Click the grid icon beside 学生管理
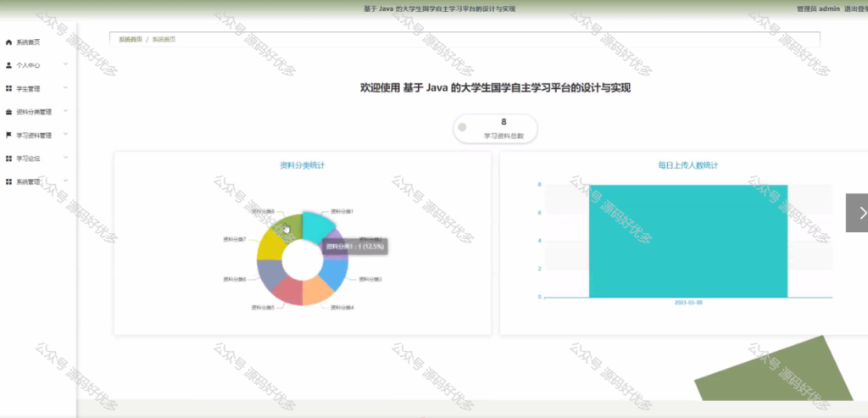The width and height of the screenshot is (868, 418). (x=8, y=88)
